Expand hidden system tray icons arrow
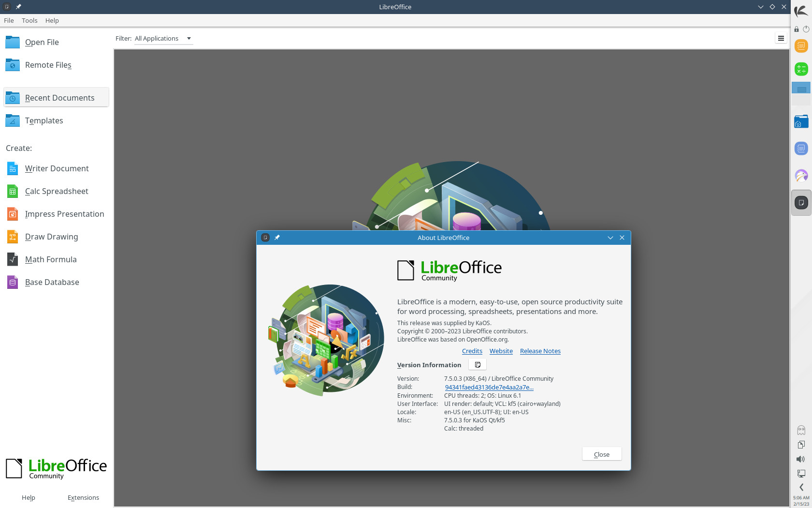 pos(801,487)
